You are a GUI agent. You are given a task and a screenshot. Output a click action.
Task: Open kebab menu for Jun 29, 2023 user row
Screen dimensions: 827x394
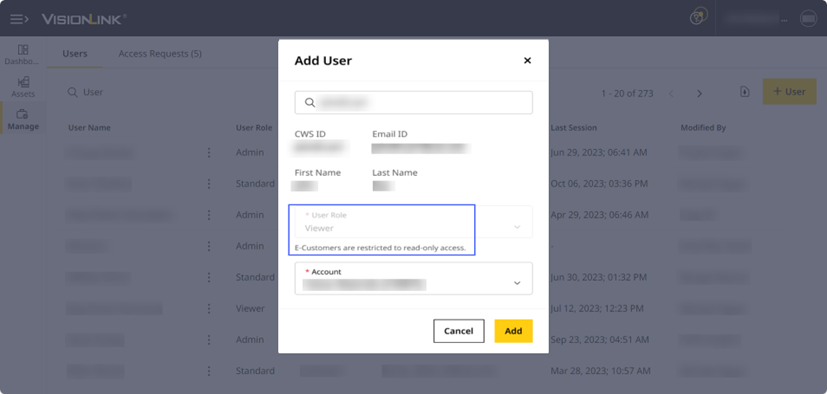pyautogui.click(x=209, y=152)
